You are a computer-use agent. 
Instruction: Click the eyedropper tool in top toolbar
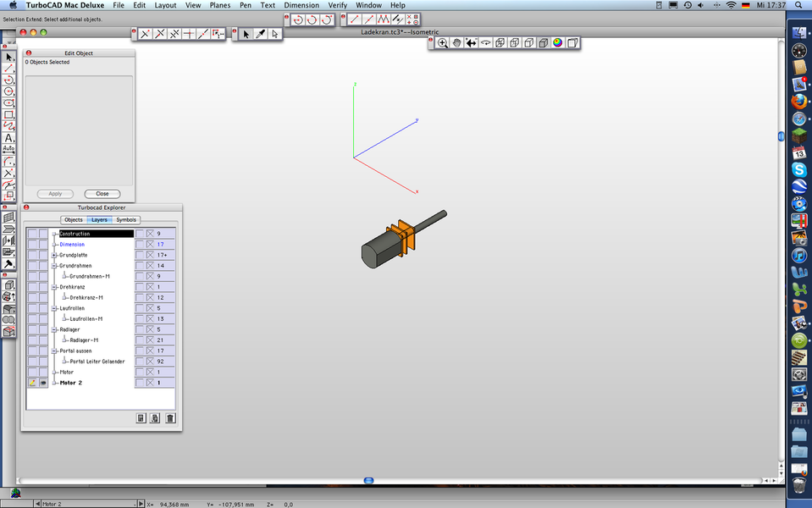coord(261,34)
